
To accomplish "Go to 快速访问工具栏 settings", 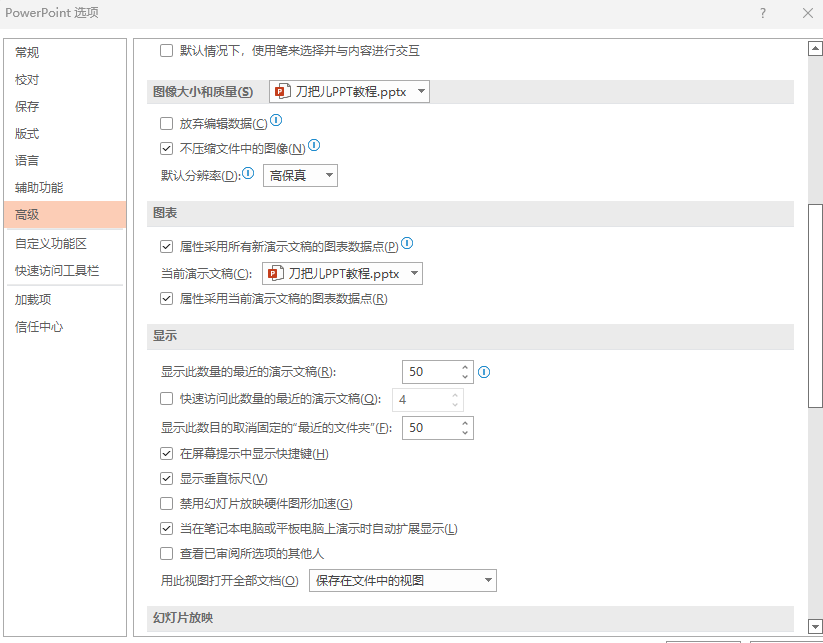I will coord(65,271).
